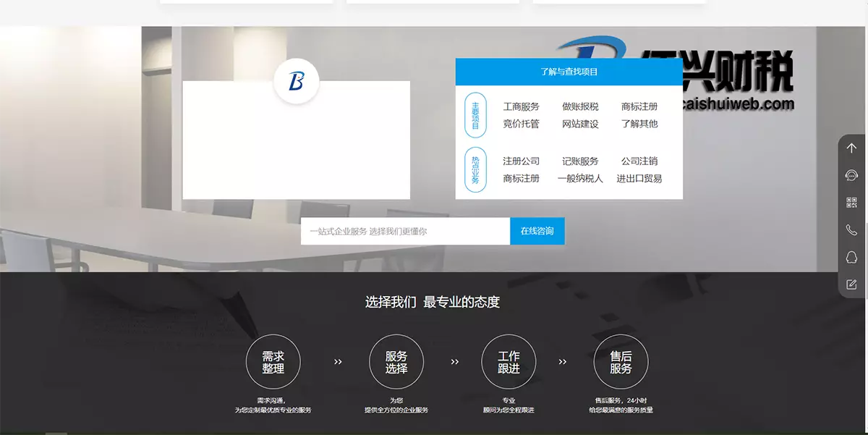Image resolution: width=868 pixels, height=435 pixels.
Task: Click the 选择我们 最专业的态度 heading
Action: click(433, 302)
